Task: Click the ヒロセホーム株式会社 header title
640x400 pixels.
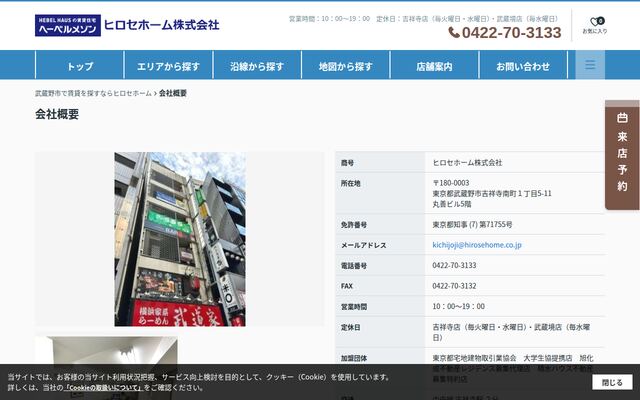Action: (162, 25)
